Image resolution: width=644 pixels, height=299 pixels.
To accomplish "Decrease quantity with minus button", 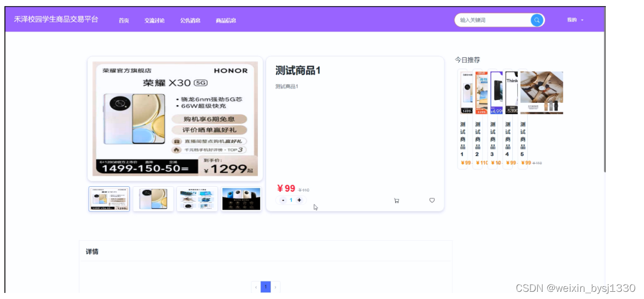I will (x=283, y=200).
